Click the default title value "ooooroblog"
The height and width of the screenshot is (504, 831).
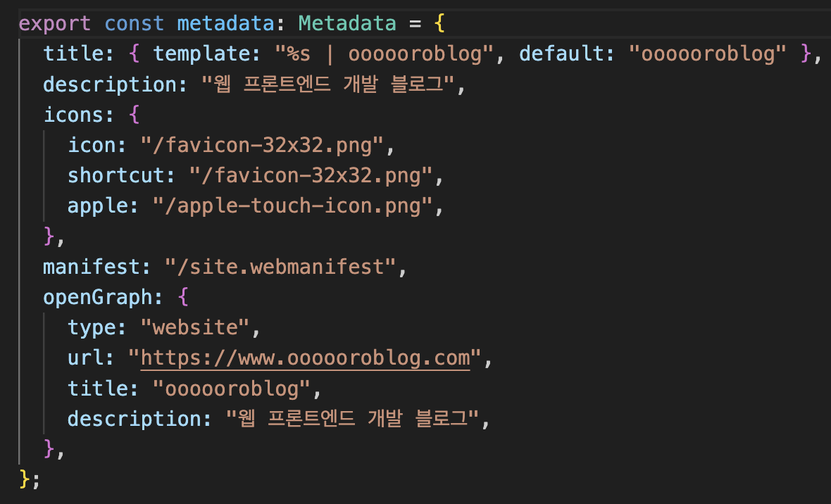(x=708, y=54)
